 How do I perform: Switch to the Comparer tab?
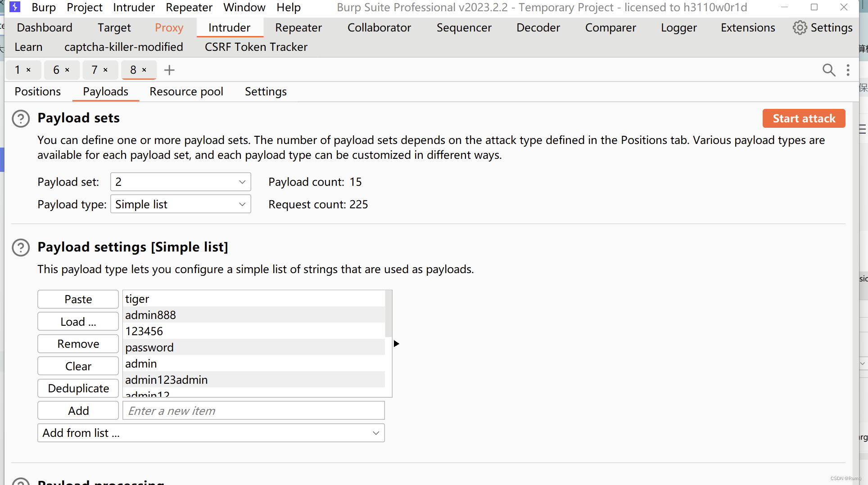click(610, 27)
